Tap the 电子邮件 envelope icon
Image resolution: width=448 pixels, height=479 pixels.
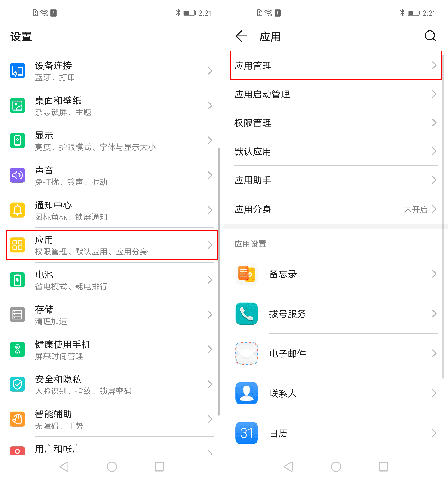(246, 353)
